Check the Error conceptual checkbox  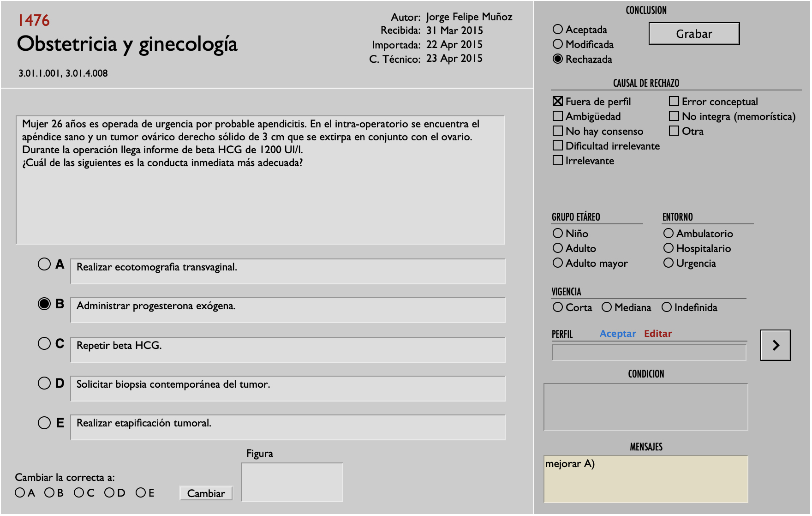(x=674, y=102)
